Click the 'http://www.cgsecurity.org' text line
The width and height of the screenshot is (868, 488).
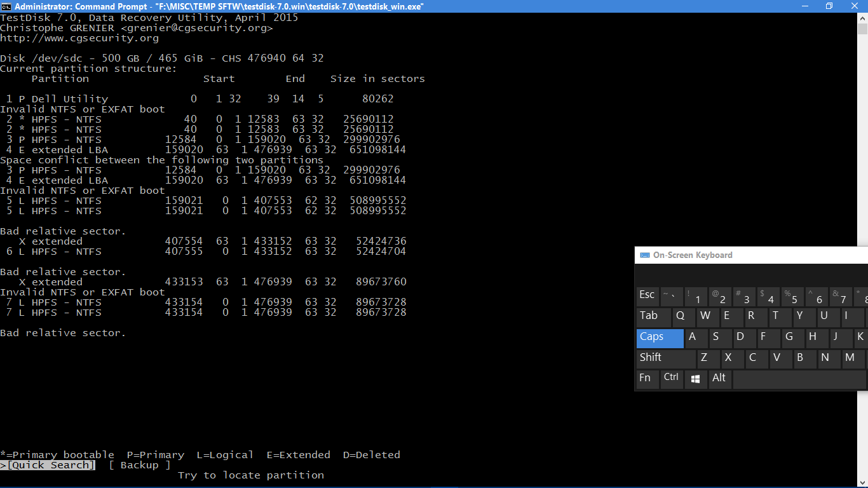[x=79, y=38]
